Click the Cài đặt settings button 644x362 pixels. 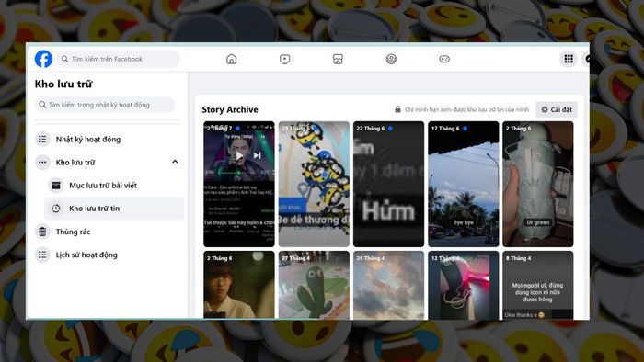pyautogui.click(x=557, y=109)
